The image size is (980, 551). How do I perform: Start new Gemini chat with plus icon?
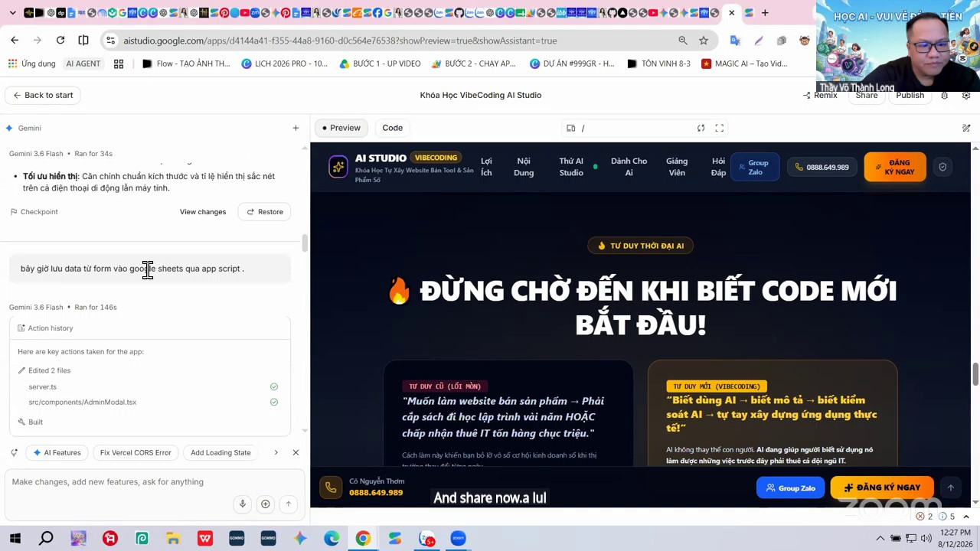pyautogui.click(x=296, y=128)
